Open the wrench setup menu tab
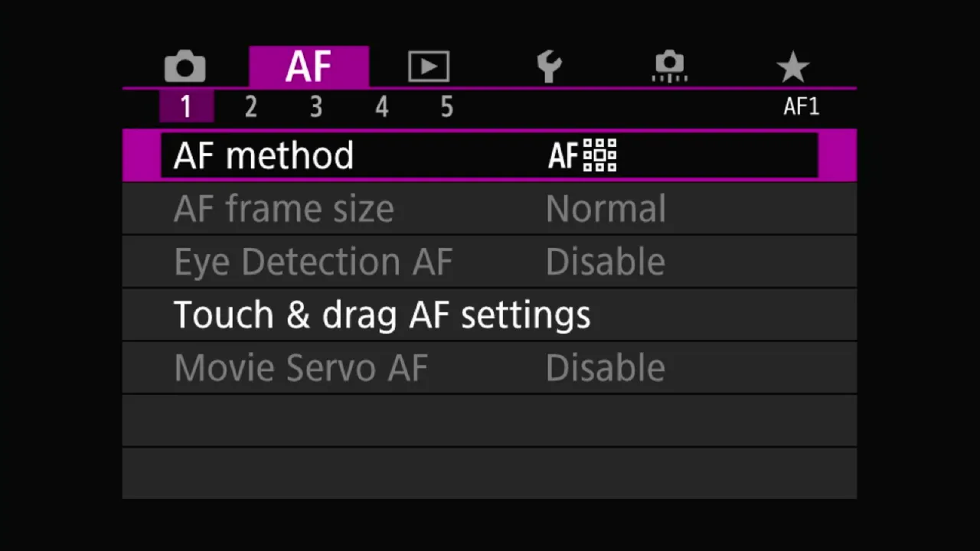The width and height of the screenshot is (980, 551). [549, 67]
